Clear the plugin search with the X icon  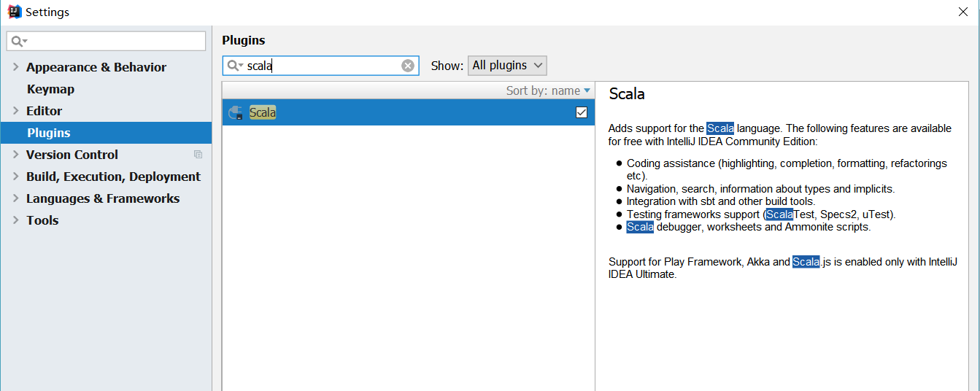coord(408,66)
